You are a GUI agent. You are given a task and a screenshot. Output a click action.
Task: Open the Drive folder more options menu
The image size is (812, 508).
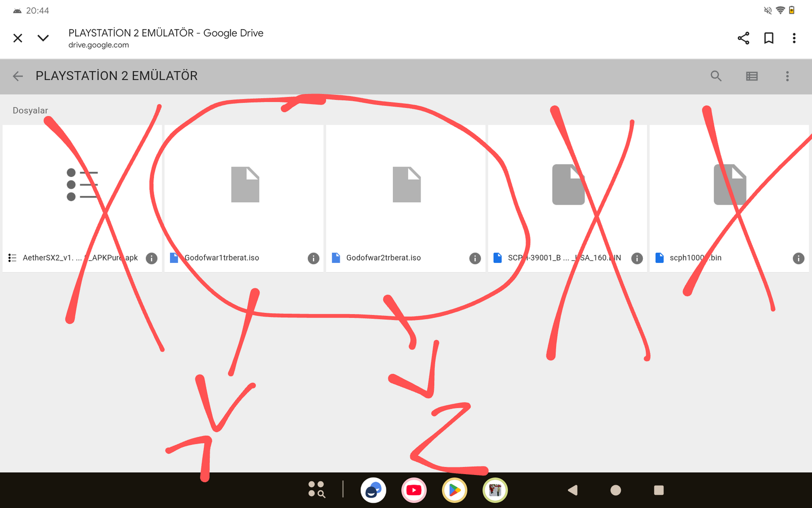coord(788,76)
